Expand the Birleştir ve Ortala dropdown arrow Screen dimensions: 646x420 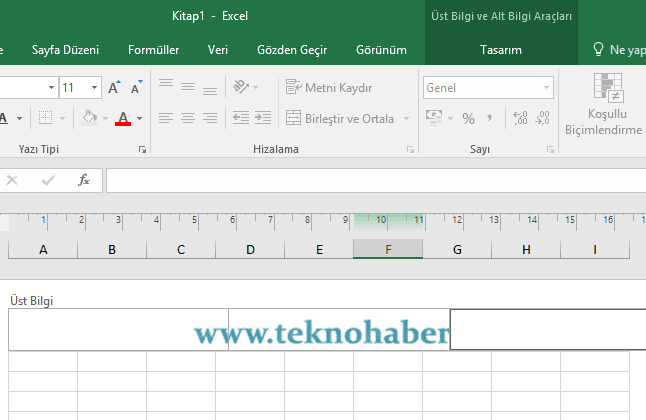(x=407, y=119)
